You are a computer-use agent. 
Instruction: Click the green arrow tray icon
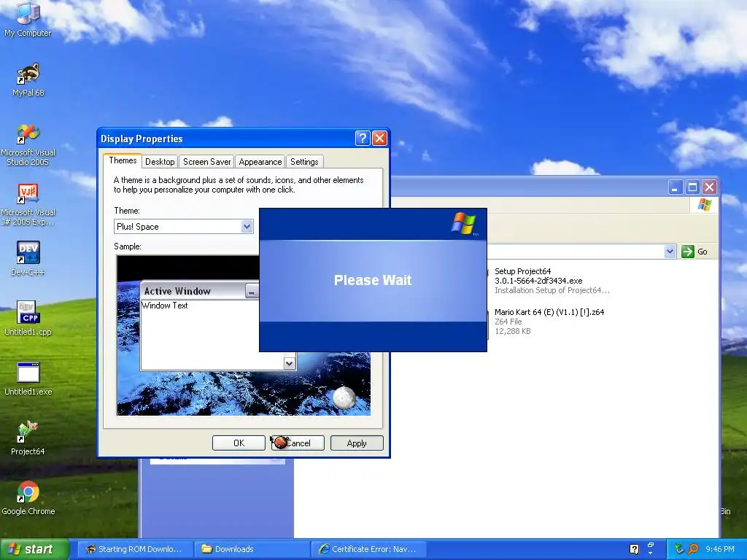[x=679, y=549]
